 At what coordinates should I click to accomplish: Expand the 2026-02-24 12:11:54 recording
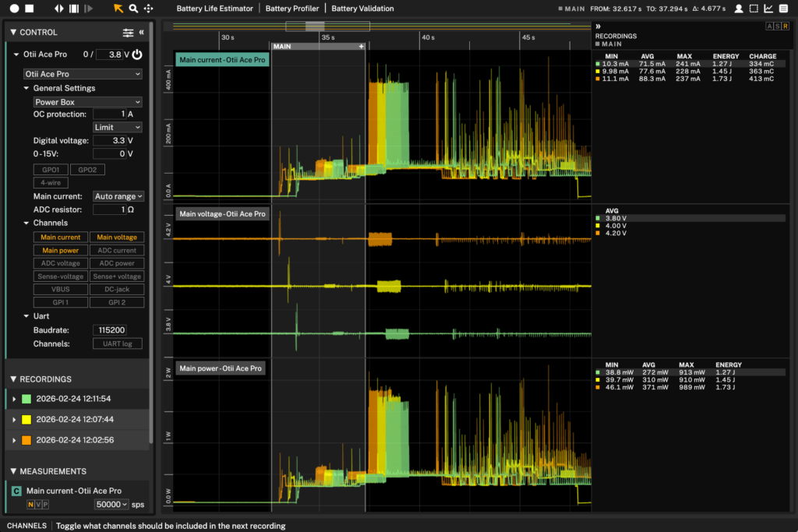pos(14,399)
